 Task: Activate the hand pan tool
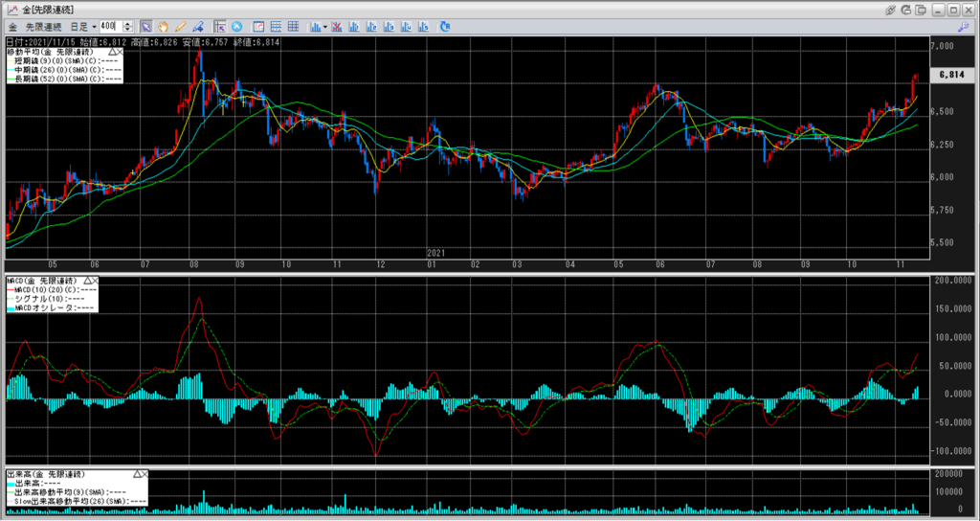coord(163,26)
